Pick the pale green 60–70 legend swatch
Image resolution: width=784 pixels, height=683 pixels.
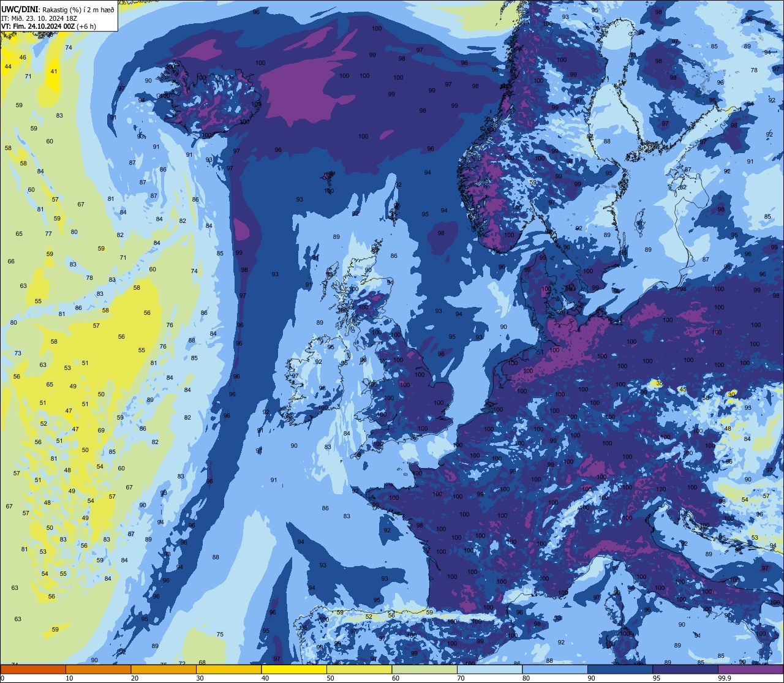click(424, 669)
